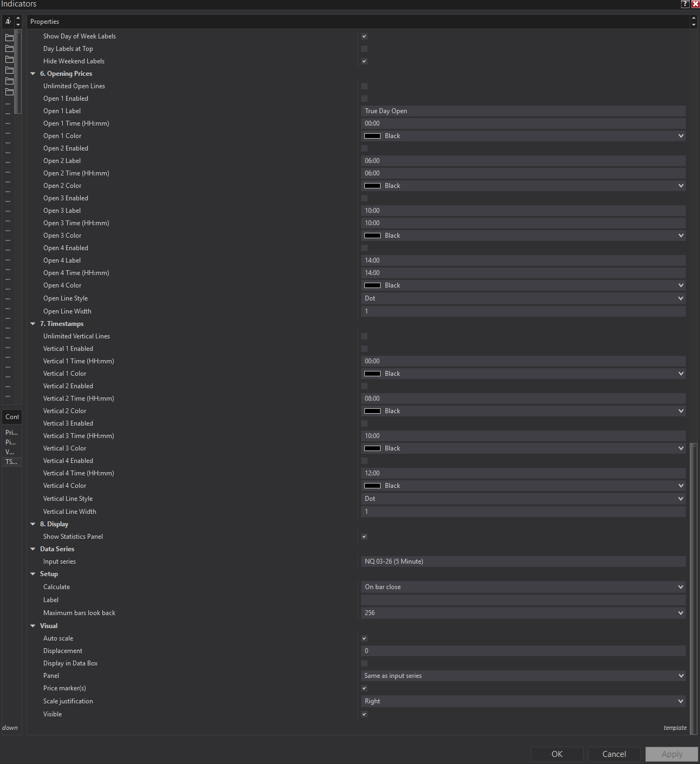The width and height of the screenshot is (700, 764).
Task: Open the Panel dropdown
Action: click(523, 676)
